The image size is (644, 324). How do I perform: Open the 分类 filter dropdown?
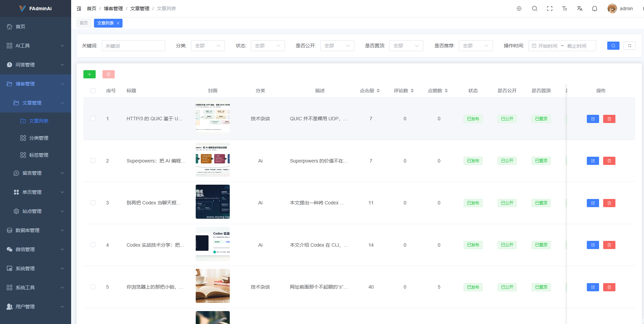pyautogui.click(x=208, y=46)
